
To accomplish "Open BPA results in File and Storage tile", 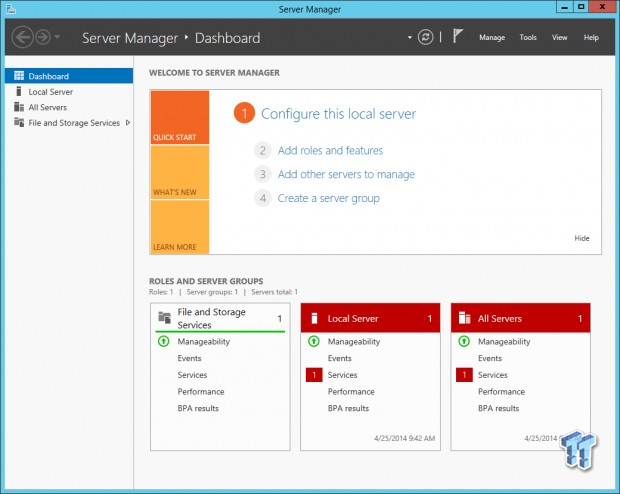I will pyautogui.click(x=198, y=408).
